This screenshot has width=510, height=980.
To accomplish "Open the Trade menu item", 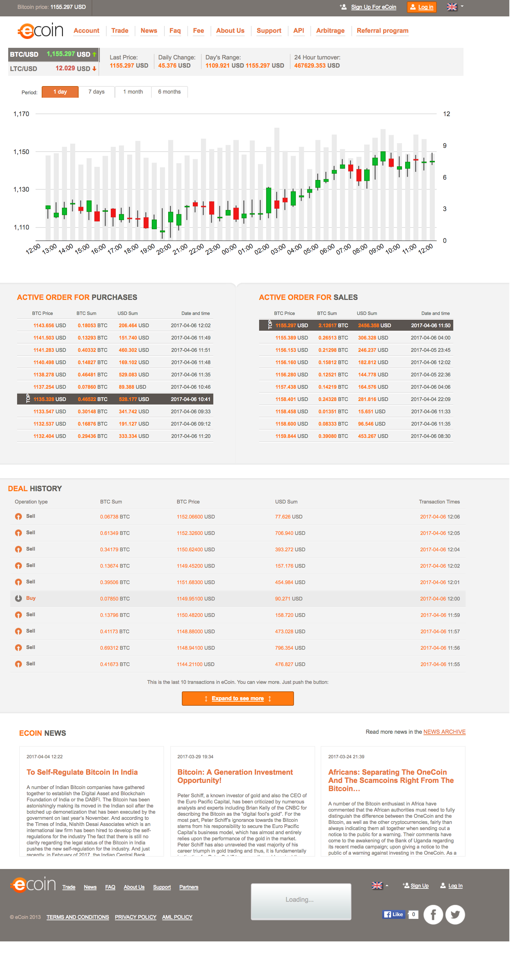I will point(120,30).
